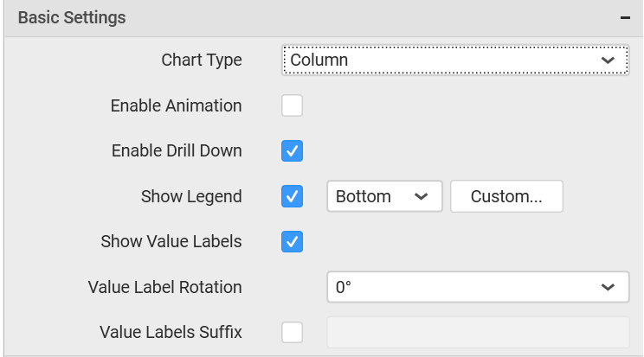The height and width of the screenshot is (357, 644).
Task: Click the Enable Animation label text
Action: pos(176,105)
